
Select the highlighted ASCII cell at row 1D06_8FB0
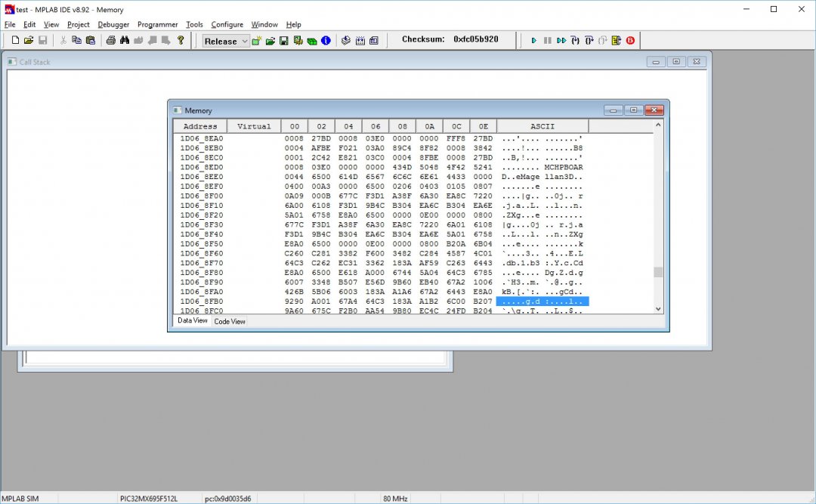(x=542, y=301)
